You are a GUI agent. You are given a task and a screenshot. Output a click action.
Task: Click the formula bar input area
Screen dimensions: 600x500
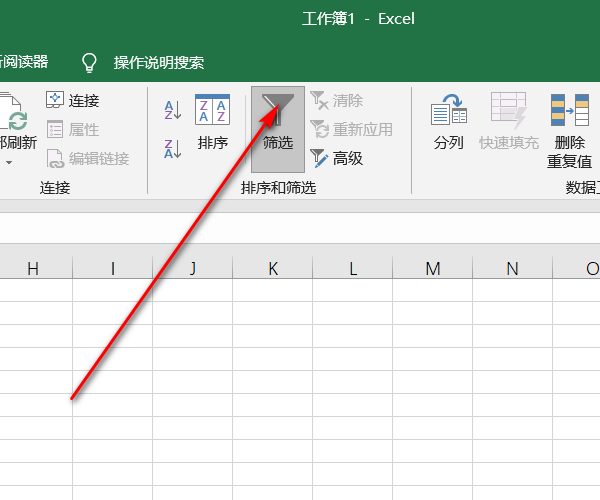pos(300,228)
